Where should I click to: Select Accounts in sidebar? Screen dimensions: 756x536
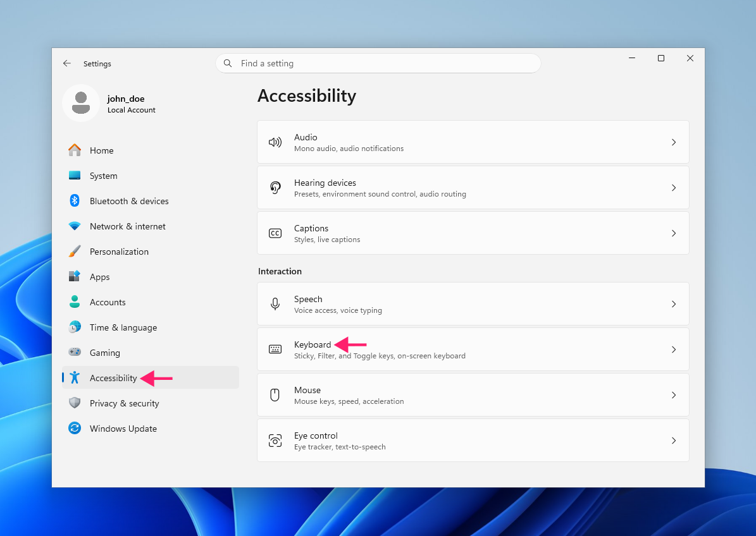click(x=150, y=302)
